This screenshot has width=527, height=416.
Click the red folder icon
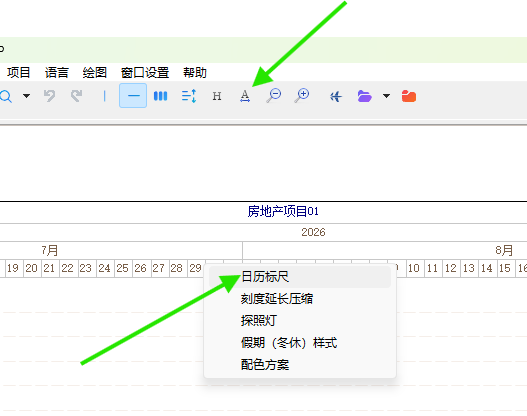pos(409,96)
